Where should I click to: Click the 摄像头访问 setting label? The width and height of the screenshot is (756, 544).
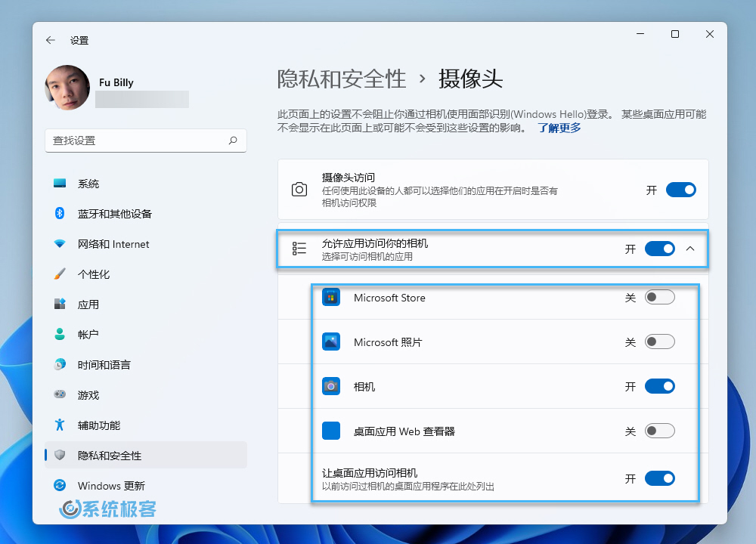click(x=348, y=178)
